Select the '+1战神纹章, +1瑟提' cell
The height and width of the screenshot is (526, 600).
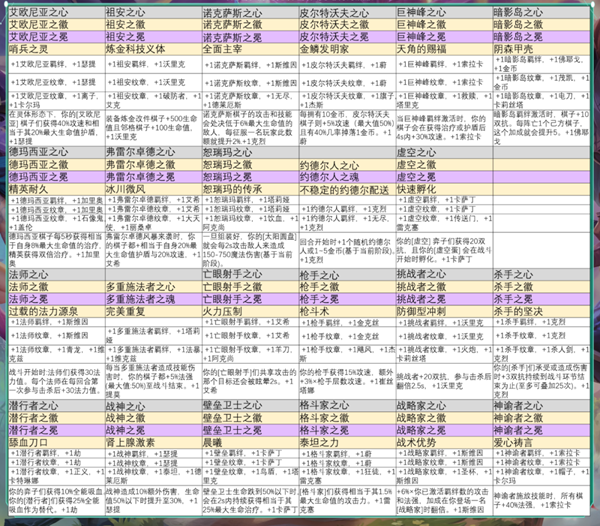click(153, 463)
